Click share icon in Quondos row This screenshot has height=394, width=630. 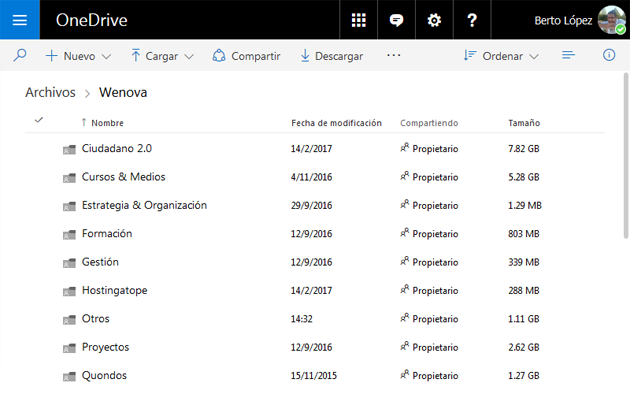[x=405, y=374]
